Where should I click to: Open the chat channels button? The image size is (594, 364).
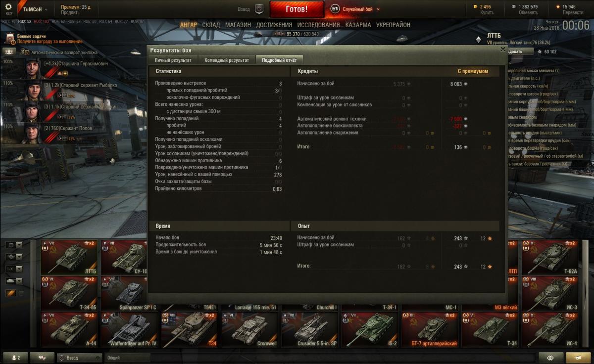(x=42, y=358)
